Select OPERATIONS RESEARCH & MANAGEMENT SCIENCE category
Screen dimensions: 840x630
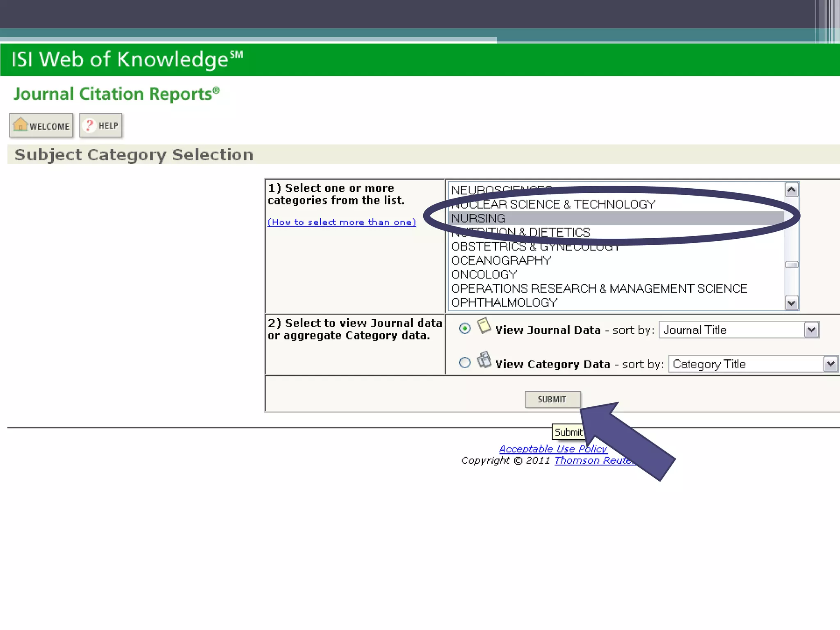click(x=599, y=289)
